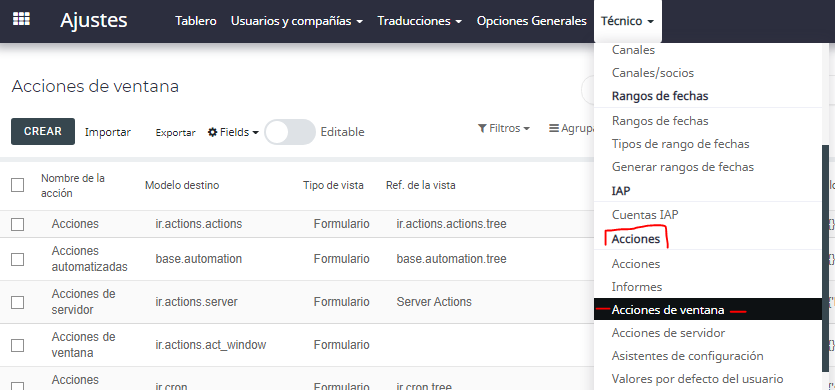Click the Importar button
The image size is (835, 390).
coord(108,132)
